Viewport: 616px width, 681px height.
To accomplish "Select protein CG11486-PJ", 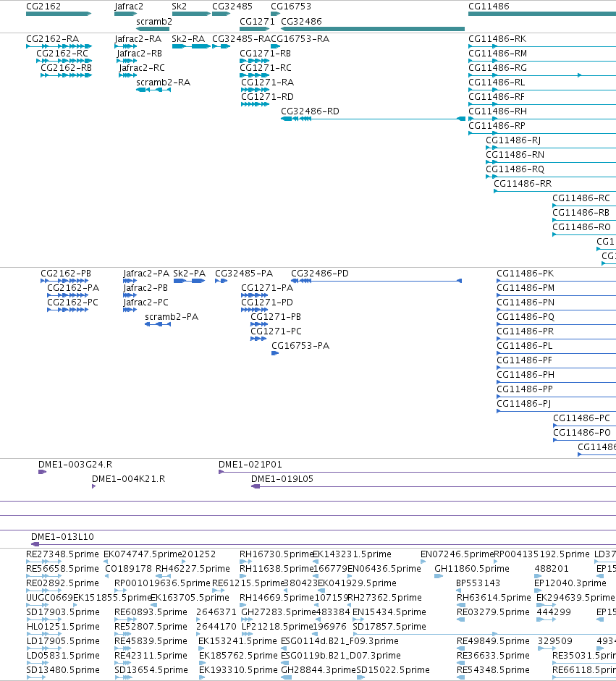I will (523, 404).
